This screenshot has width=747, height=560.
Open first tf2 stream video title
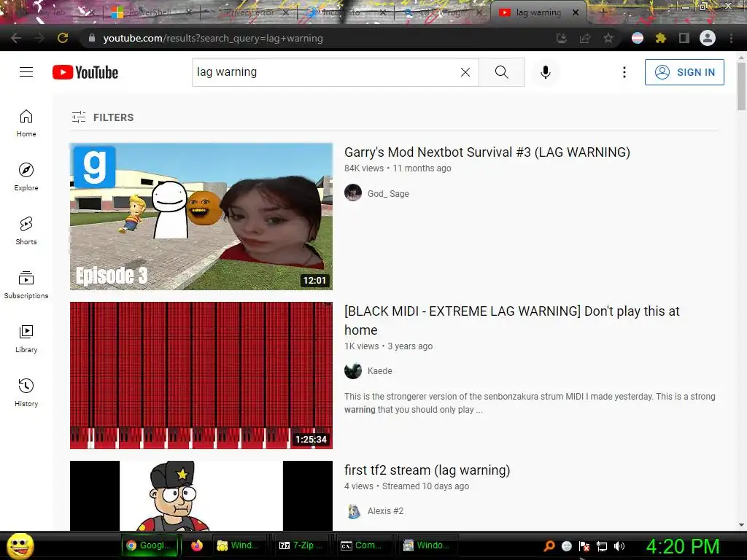(427, 470)
